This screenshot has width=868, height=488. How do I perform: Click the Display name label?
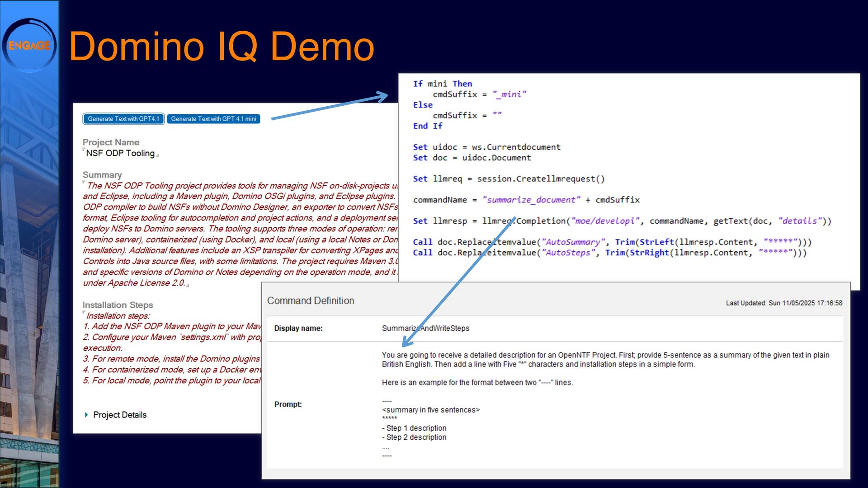point(298,328)
